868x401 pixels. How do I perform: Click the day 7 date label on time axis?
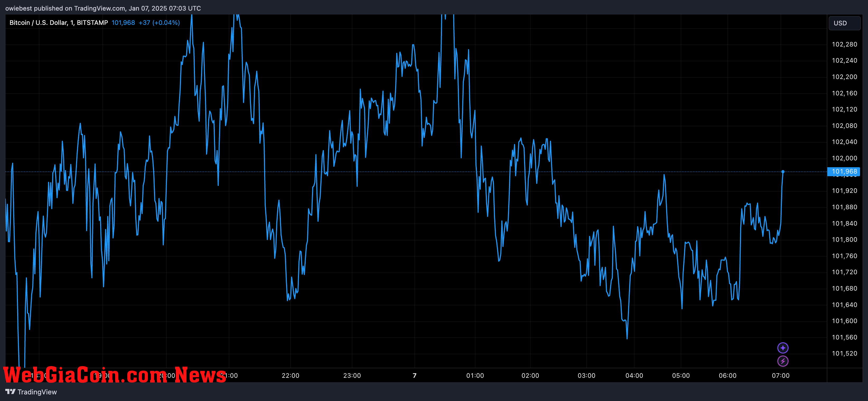(414, 375)
